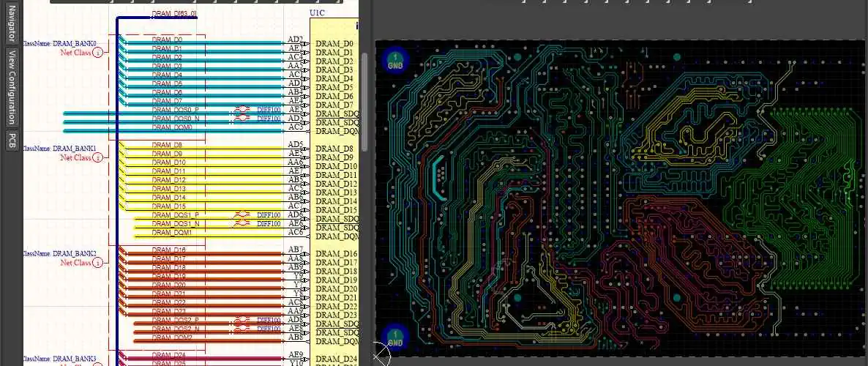Click the DRAM_BANK2 Net Class directive icon

[x=98, y=263]
